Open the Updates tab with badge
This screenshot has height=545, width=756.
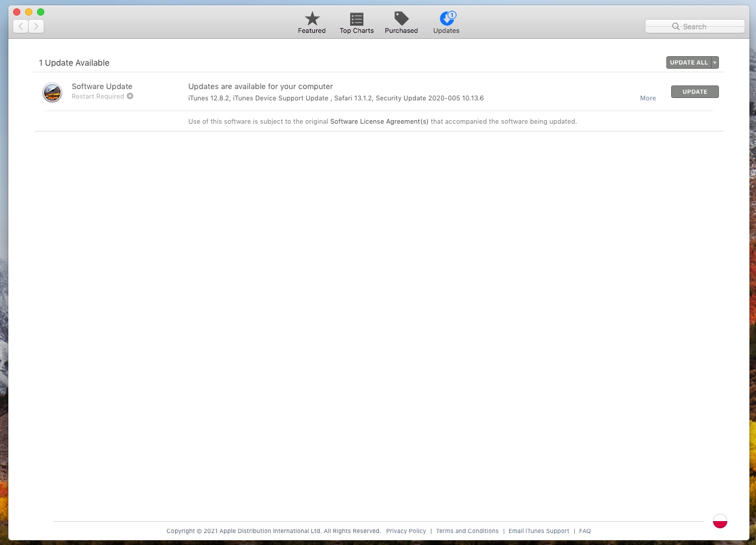pyautogui.click(x=446, y=23)
